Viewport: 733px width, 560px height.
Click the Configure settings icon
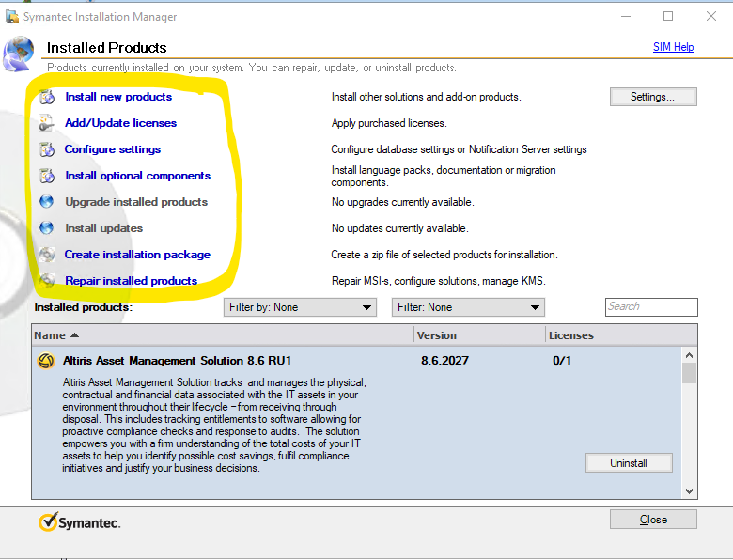tap(47, 149)
